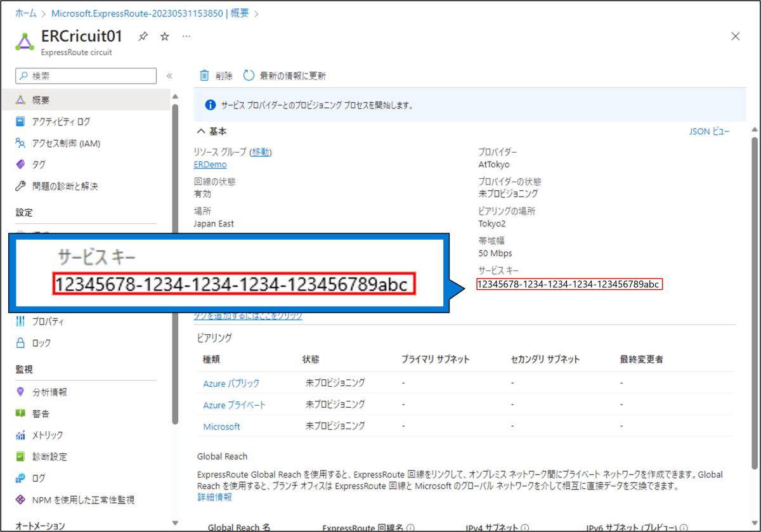Select the サービス キー value text

569,284
